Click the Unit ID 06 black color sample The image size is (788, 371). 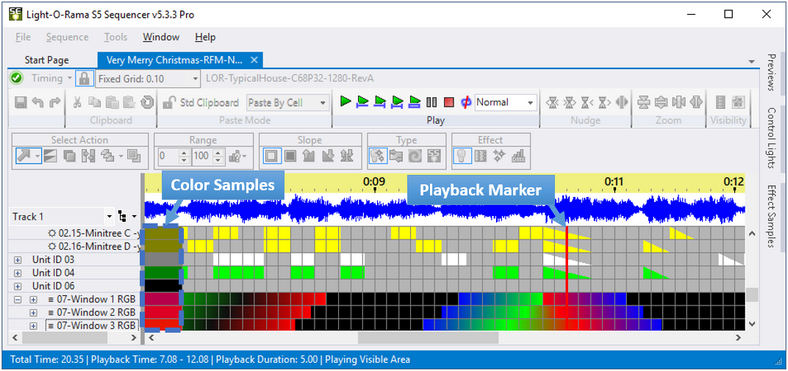point(162,286)
